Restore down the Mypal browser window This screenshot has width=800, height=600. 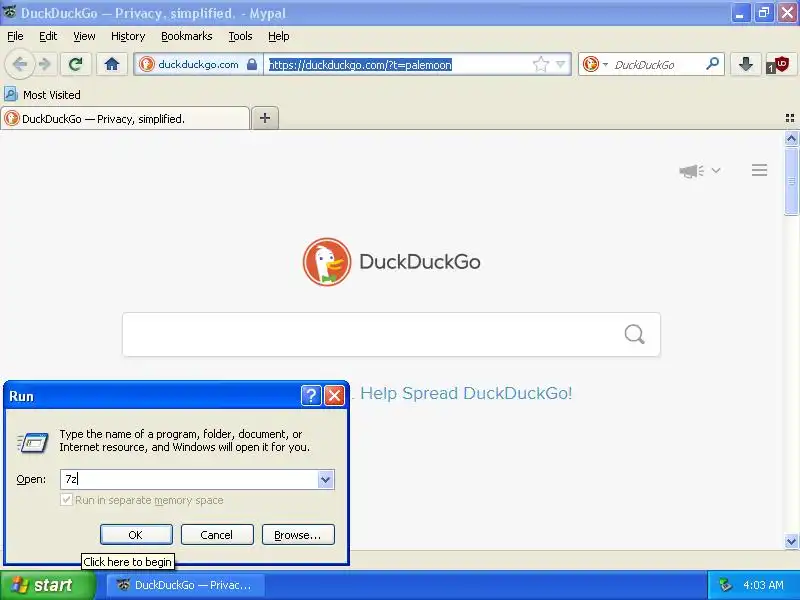pos(764,13)
